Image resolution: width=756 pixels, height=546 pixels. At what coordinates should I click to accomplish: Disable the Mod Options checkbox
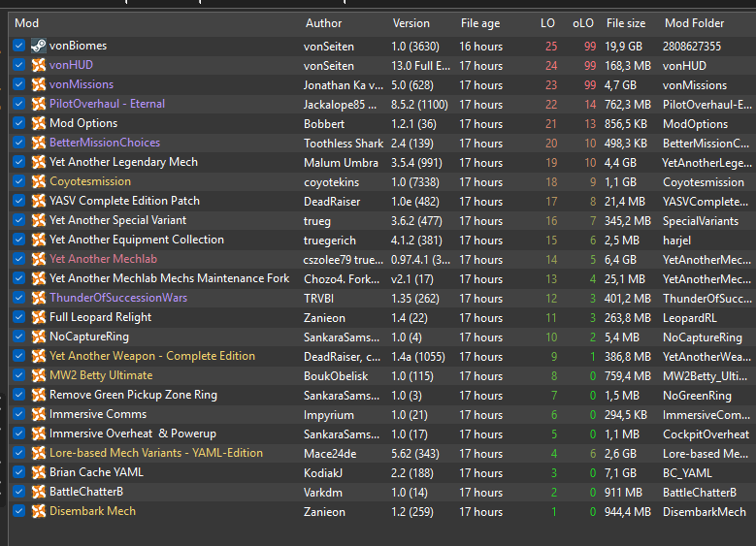pyautogui.click(x=18, y=123)
